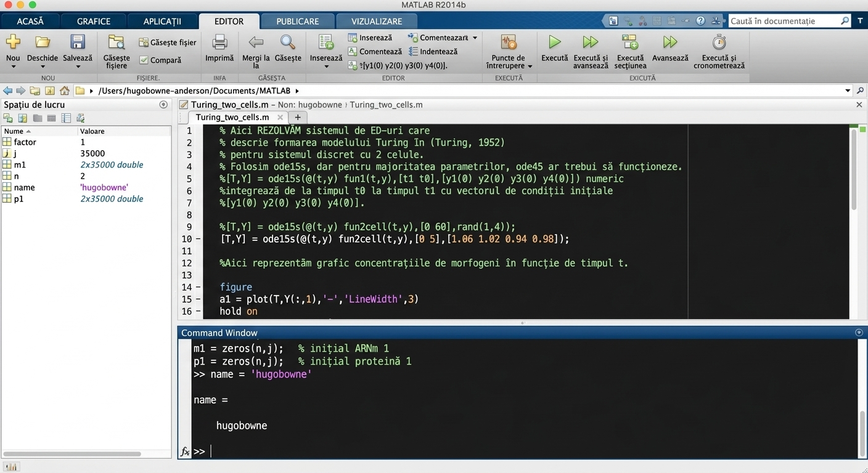Click first workspace toolbar new variable icon
Viewport: 868px width, 473px height.
pos(8,118)
